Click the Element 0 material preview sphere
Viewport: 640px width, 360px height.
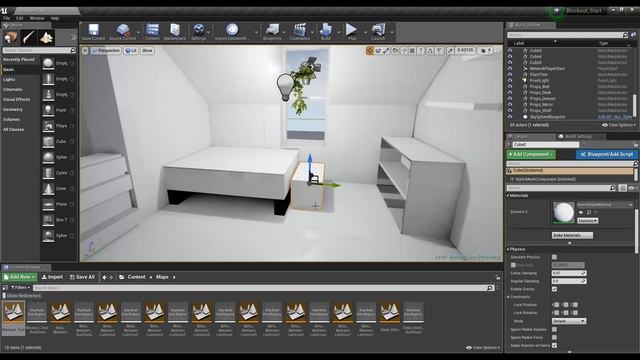pyautogui.click(x=563, y=212)
